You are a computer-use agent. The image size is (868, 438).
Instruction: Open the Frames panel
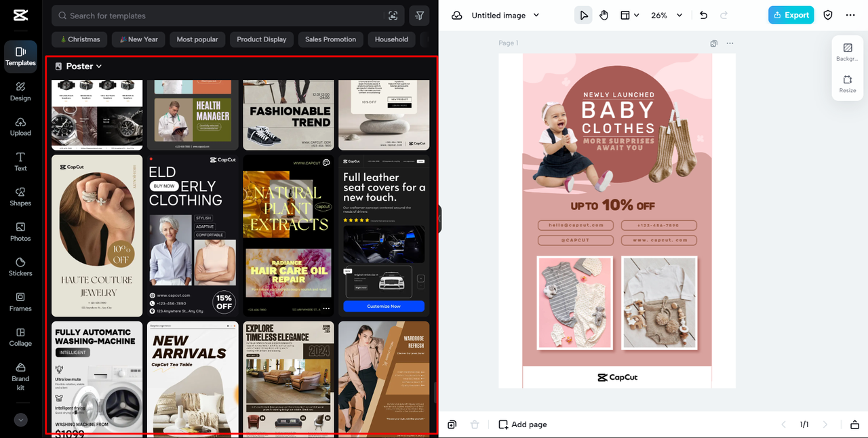20,302
